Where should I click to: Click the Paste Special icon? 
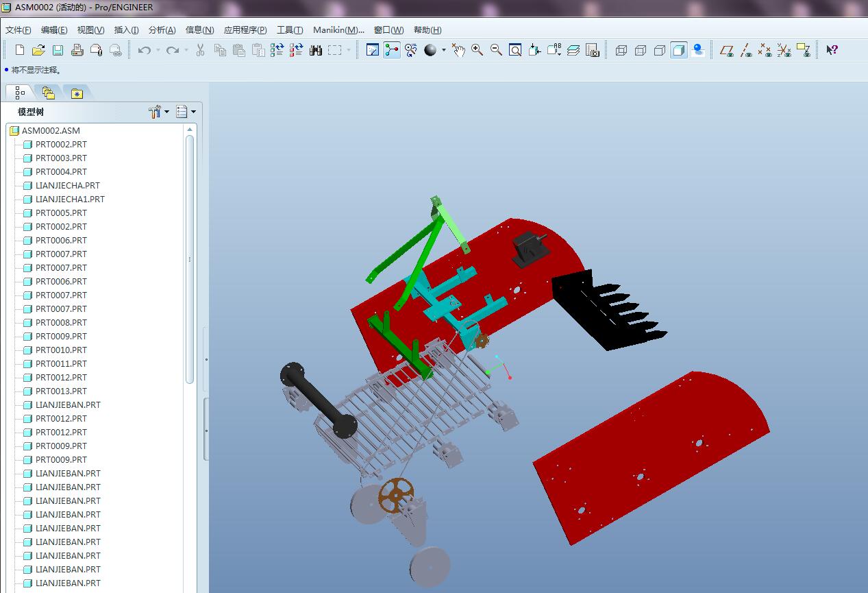coord(258,50)
